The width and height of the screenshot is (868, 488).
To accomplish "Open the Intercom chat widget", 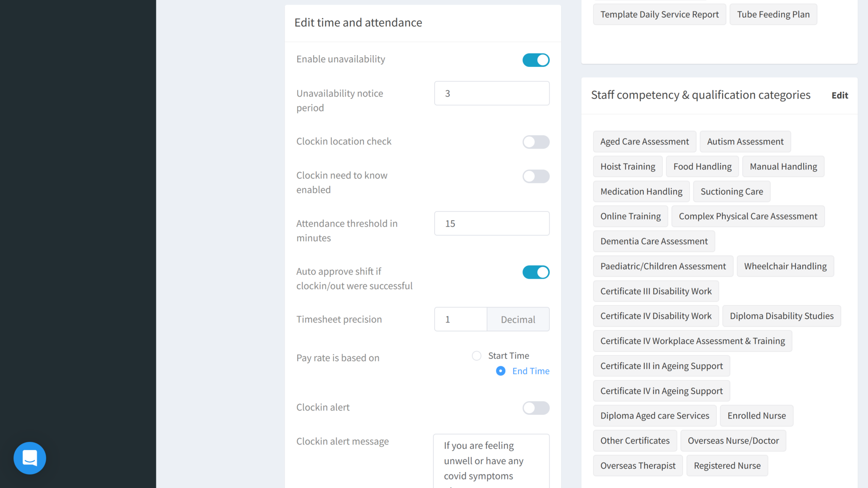I will pos(29,458).
